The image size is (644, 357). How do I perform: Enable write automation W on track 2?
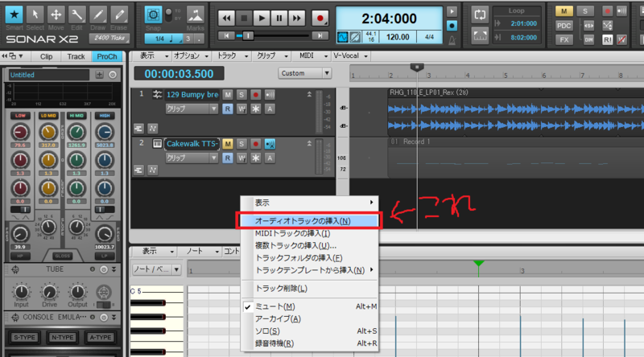click(242, 158)
